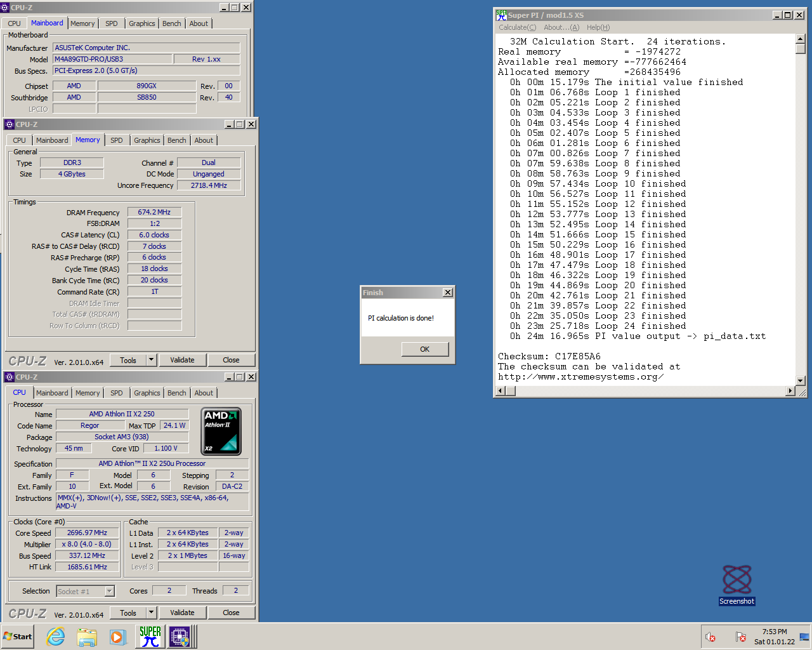Open the Action Center flag tray icon
Screen dimensions: 812x650
(x=740, y=637)
